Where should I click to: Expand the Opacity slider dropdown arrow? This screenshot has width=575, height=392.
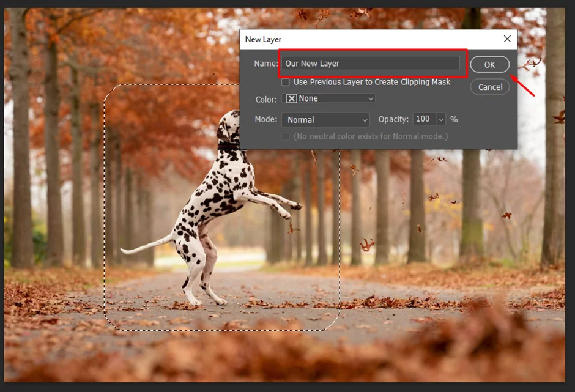[441, 119]
